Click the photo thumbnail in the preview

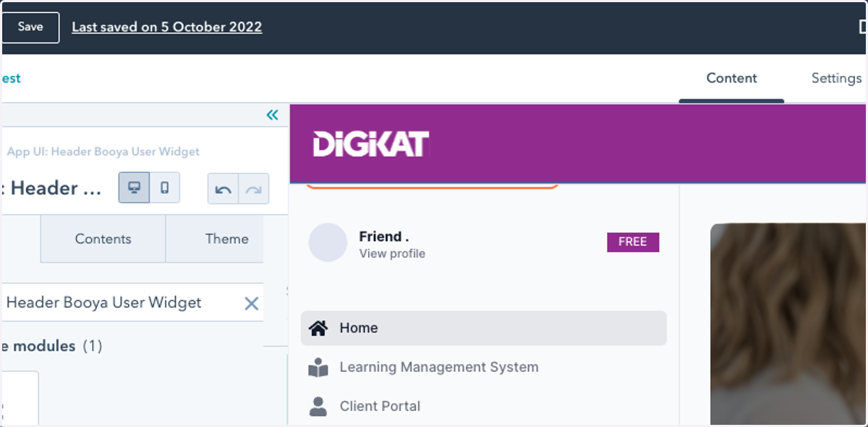click(x=788, y=324)
